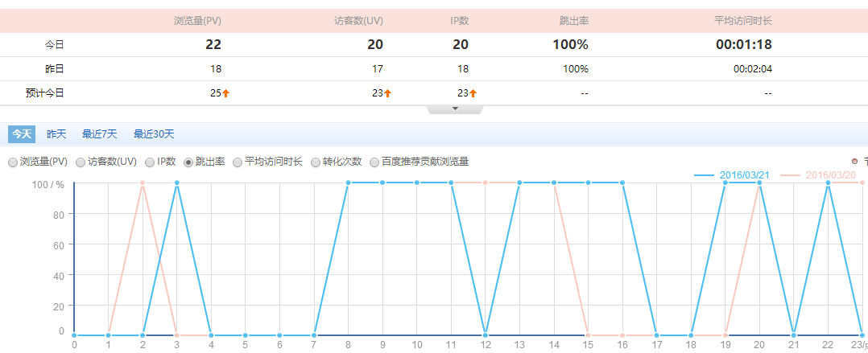Show the 最近30天 date range
The height and width of the screenshot is (353, 868).
pyautogui.click(x=154, y=134)
